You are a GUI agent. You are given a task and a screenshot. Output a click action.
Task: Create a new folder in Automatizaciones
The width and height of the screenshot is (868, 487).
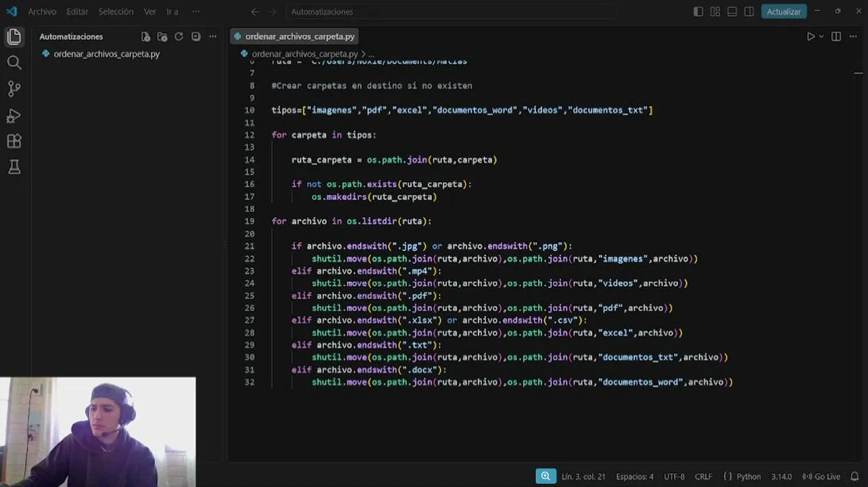[162, 37]
